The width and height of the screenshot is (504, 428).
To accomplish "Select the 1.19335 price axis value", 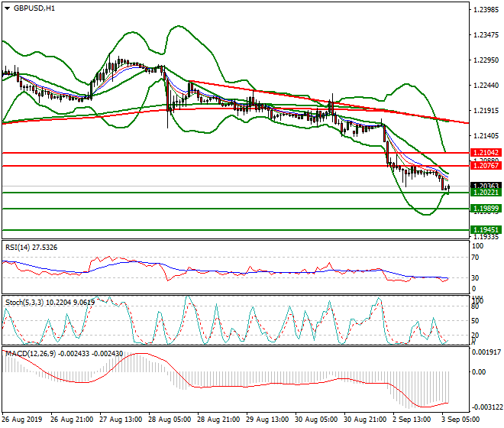I will [x=486, y=237].
